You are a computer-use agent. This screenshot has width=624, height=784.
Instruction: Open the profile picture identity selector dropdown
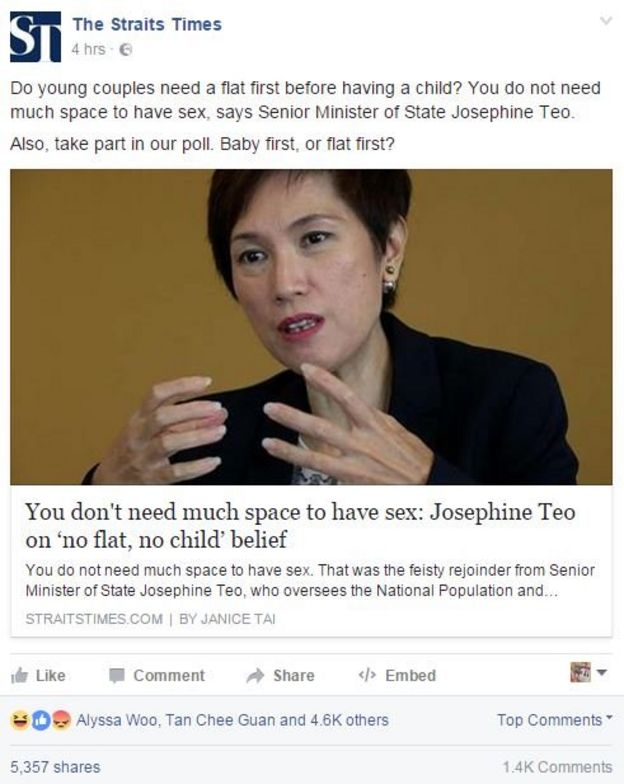click(x=588, y=672)
